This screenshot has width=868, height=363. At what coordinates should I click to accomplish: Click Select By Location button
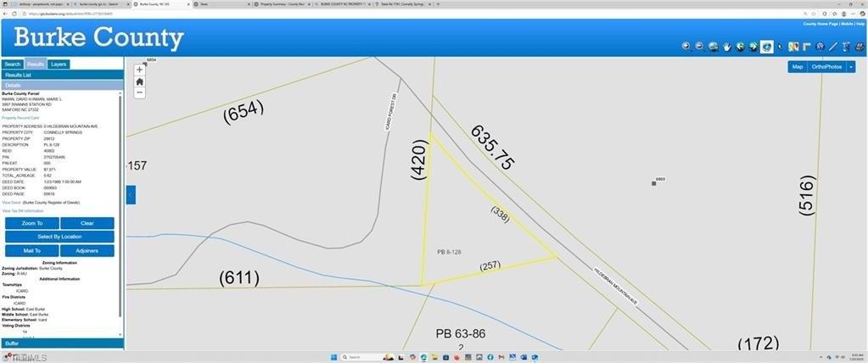(59, 237)
